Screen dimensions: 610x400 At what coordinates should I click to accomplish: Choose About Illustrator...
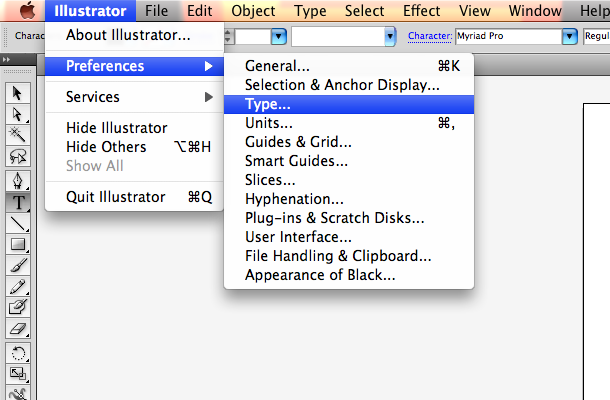(x=135, y=35)
